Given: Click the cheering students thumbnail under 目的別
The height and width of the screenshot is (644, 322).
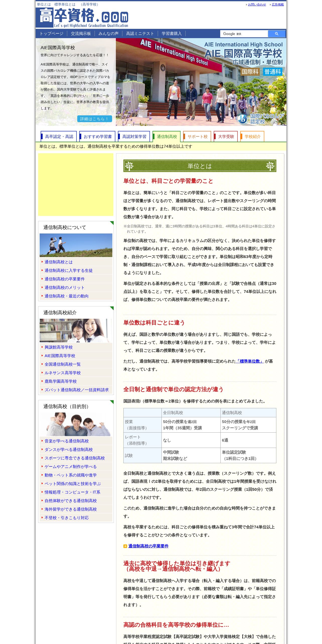Looking at the screenshot, I should coord(76,424).
